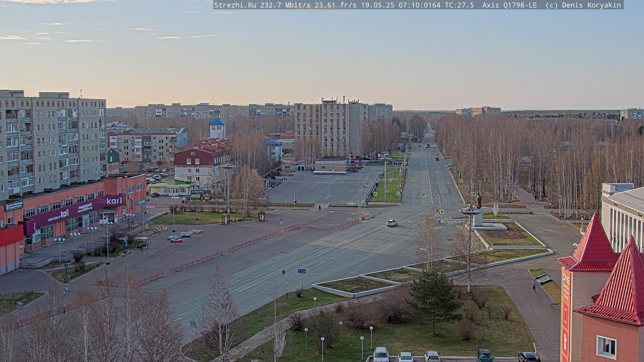Click the 232.7 Mbit/s bitrate value
Image resolution: width=644 pixels, height=362 pixels.
(285, 5)
